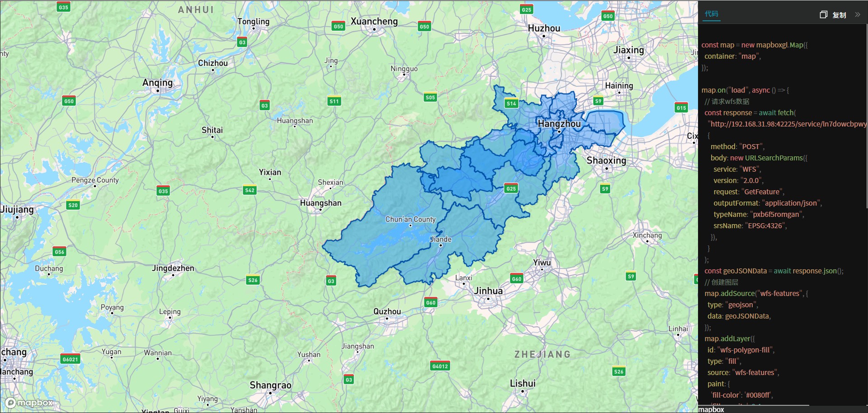Collapse the code panel with double chevron
This screenshot has width=868, height=413.
click(858, 14)
